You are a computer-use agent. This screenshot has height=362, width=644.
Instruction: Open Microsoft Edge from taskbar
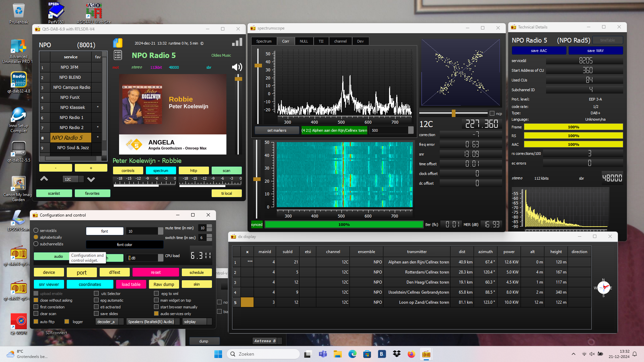pos(352,354)
